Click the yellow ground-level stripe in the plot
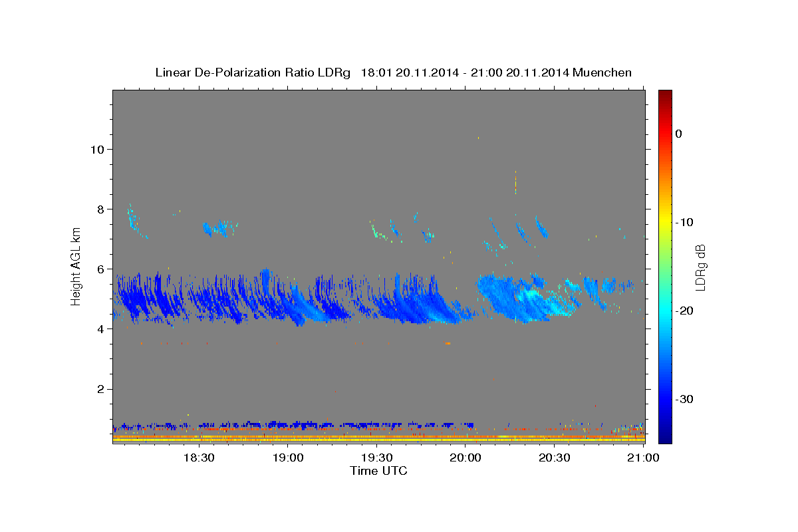Viewport: 798px width, 532px height. (x=378, y=440)
